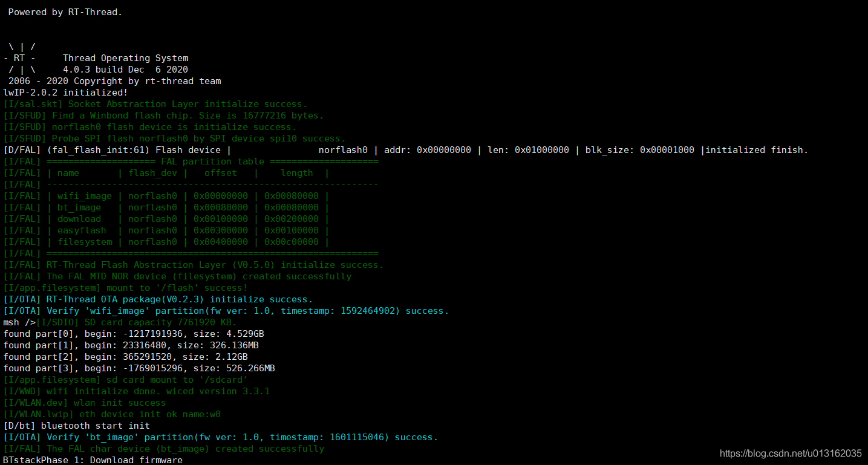This screenshot has width=868, height=465.
Task: Click the 'found part[3]' line
Action: click(x=139, y=368)
